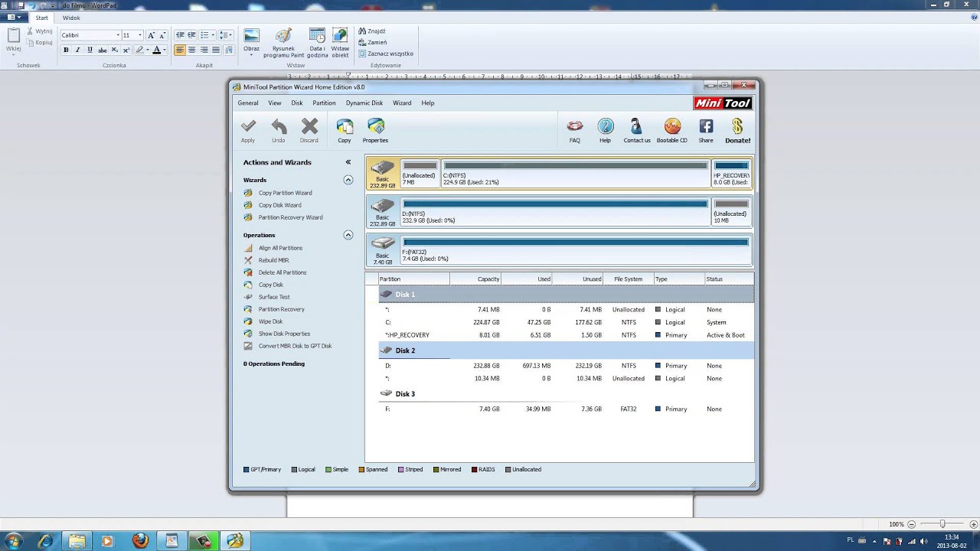The width and height of the screenshot is (980, 551).
Task: Click the Undo arrow in Partition Wizard toolbar
Action: coord(279,130)
